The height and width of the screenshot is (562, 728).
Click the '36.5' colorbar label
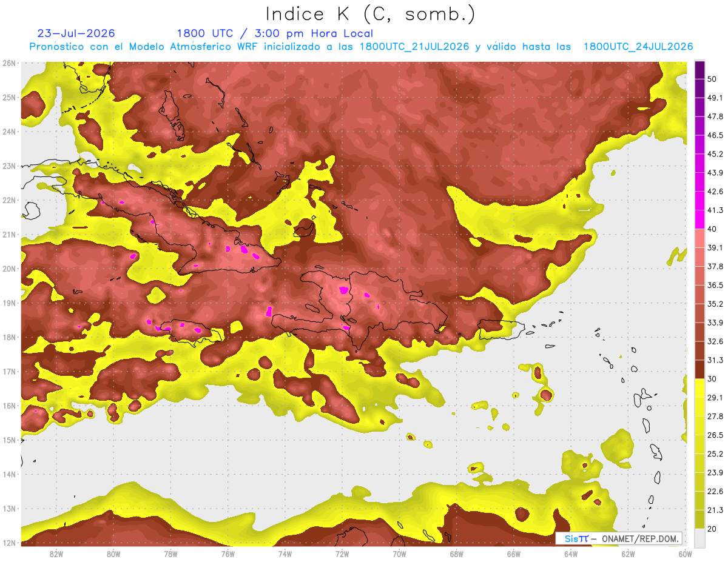715,285
